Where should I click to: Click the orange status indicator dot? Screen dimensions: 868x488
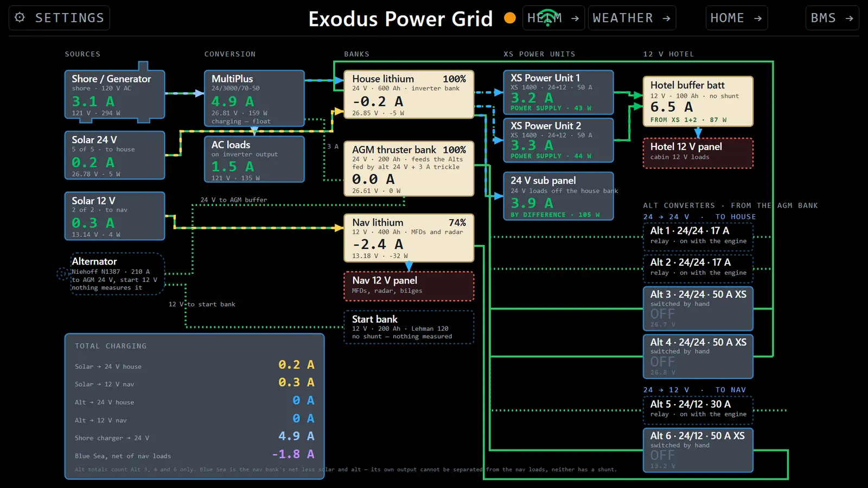click(510, 18)
